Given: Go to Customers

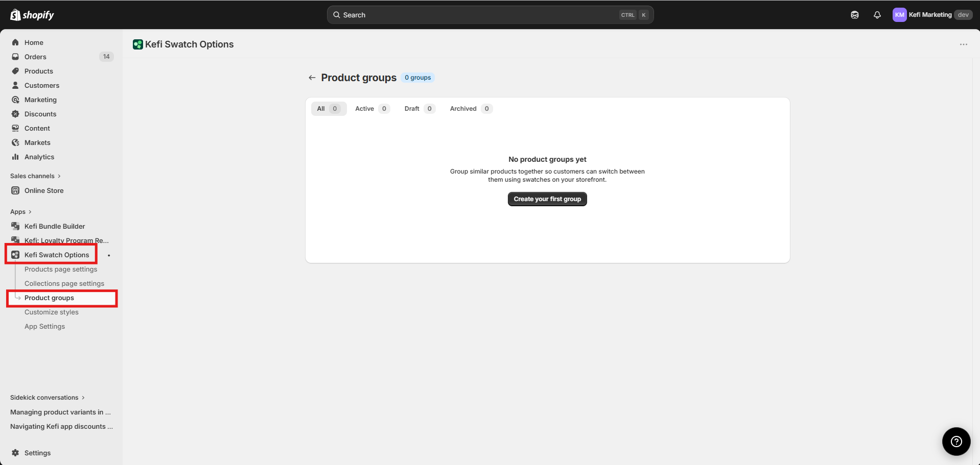Looking at the screenshot, I should point(42,85).
